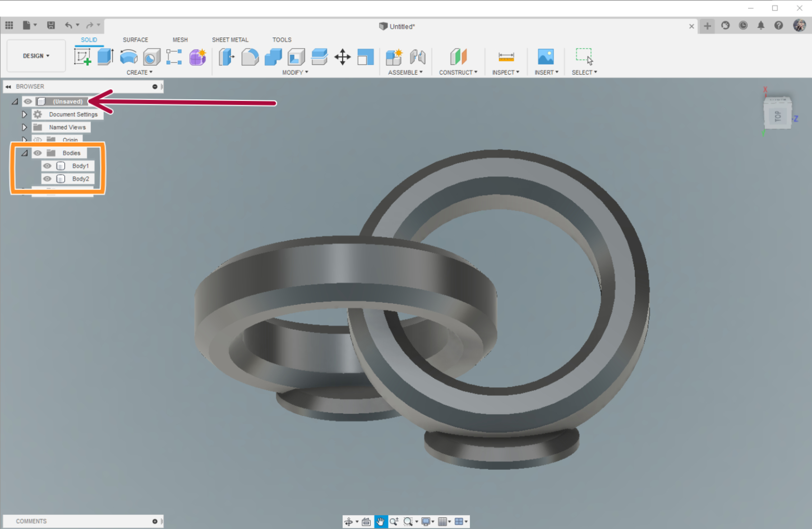Select the Orbit tool in navigation bar

coord(348,522)
